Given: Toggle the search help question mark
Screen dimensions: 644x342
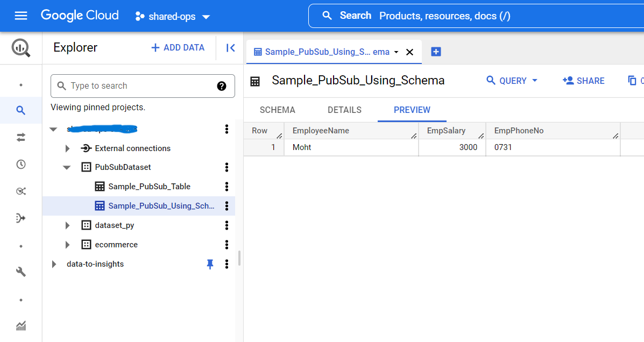Looking at the screenshot, I should (x=222, y=85).
